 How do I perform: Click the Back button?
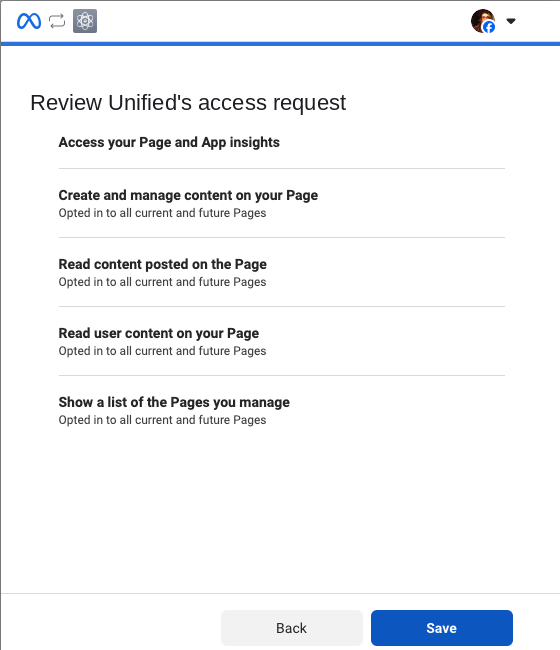(292, 628)
